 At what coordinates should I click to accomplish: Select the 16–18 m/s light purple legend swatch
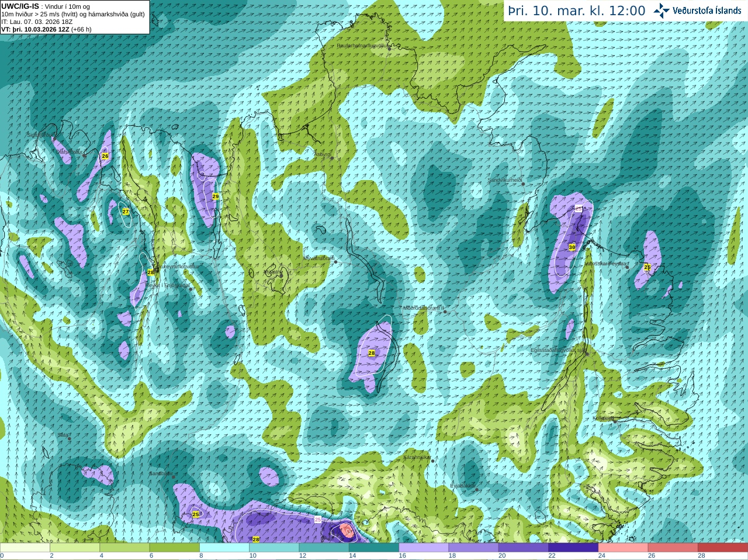424,548
